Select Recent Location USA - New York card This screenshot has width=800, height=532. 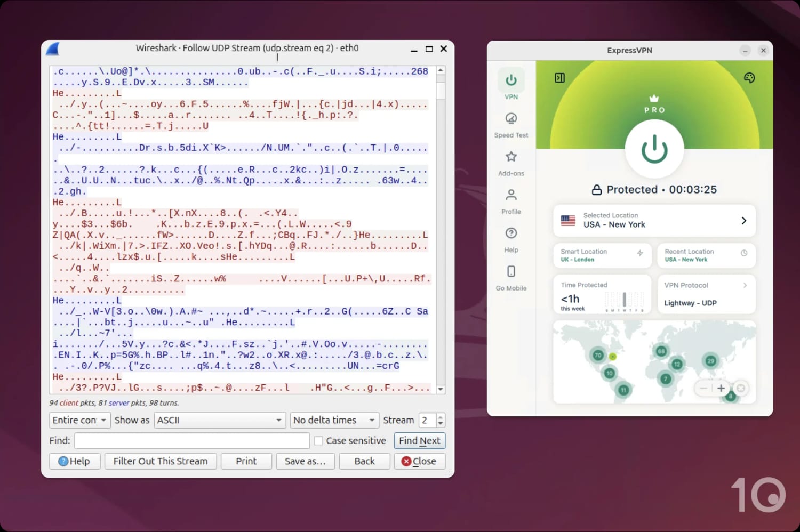(x=707, y=255)
